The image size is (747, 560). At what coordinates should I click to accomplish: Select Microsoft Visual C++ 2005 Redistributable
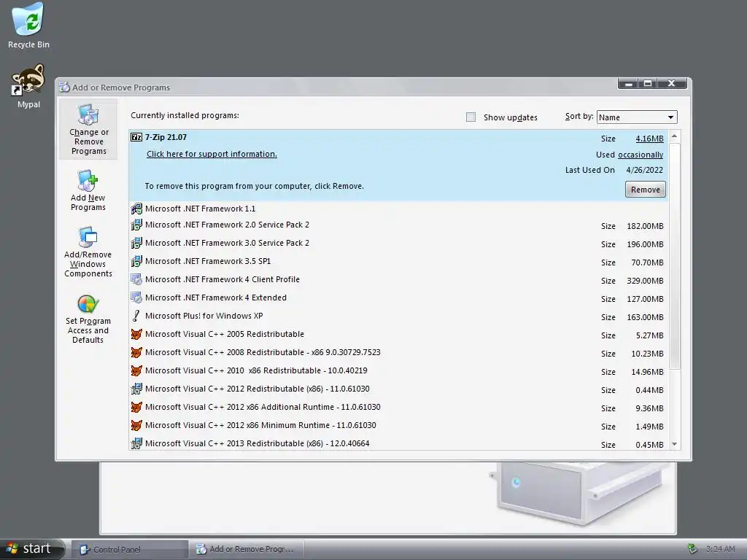tap(398, 335)
